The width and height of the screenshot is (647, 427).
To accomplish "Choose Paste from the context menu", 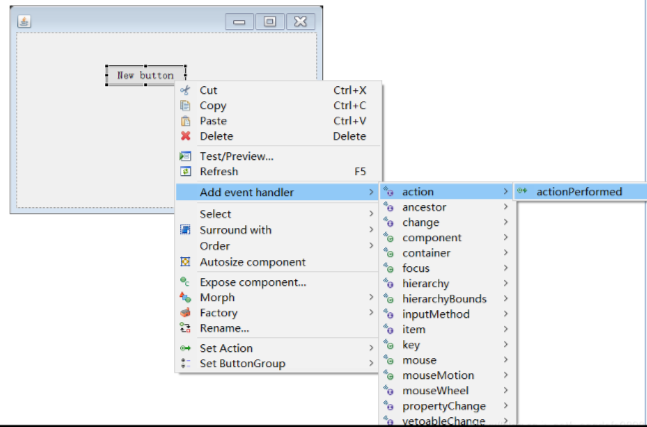I will click(x=277, y=121).
